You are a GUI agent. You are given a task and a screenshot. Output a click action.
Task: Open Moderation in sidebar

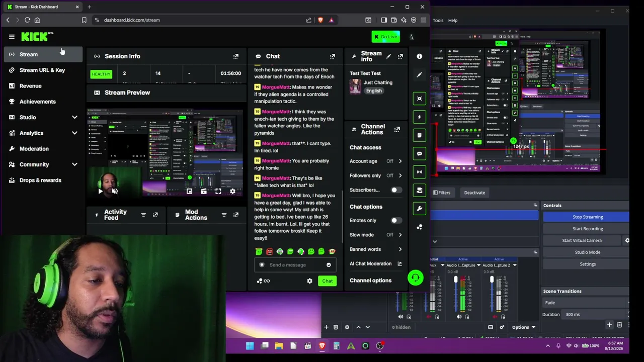coord(43,149)
